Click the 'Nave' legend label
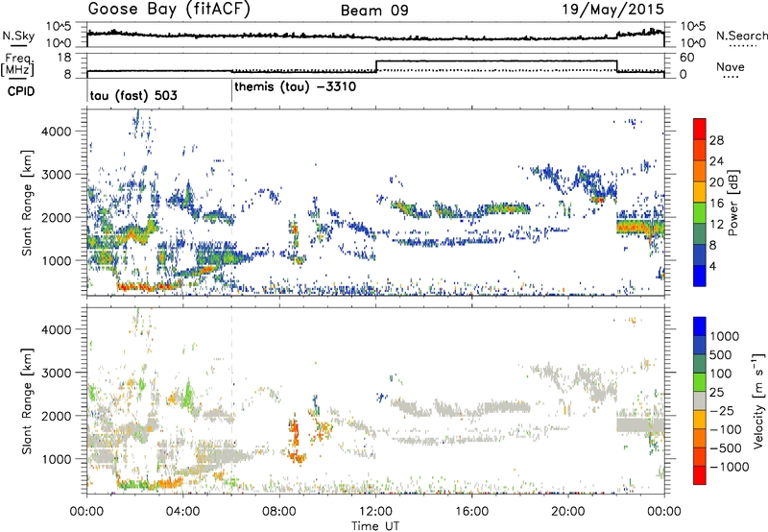The image size is (768, 532). tap(731, 66)
